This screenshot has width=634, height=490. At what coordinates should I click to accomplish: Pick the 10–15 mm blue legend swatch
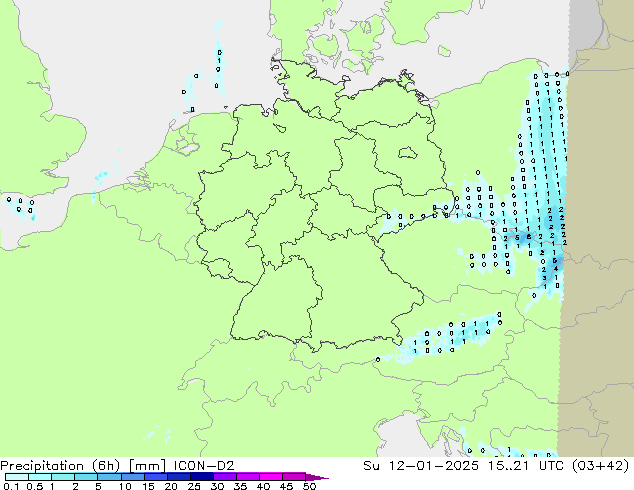(133, 477)
